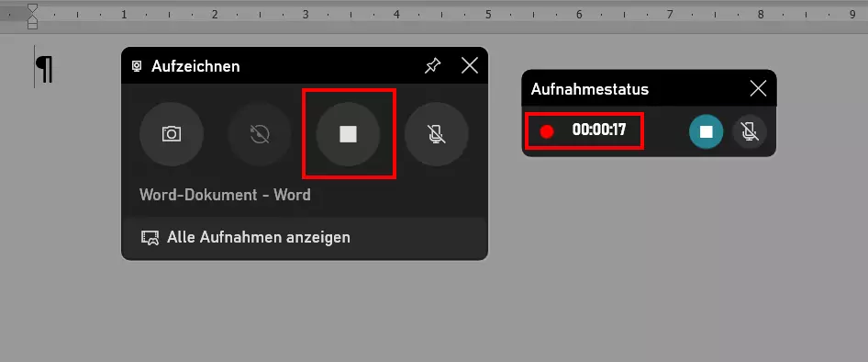Click the Aufzeichnen title text
Image resolution: width=868 pixels, height=362 pixels.
pyautogui.click(x=195, y=66)
